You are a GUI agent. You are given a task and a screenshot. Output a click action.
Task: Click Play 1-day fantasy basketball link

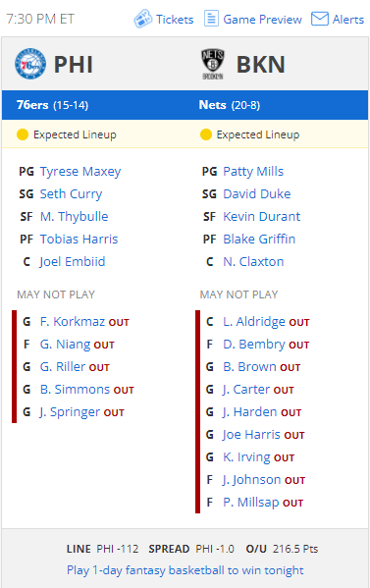[x=185, y=570]
